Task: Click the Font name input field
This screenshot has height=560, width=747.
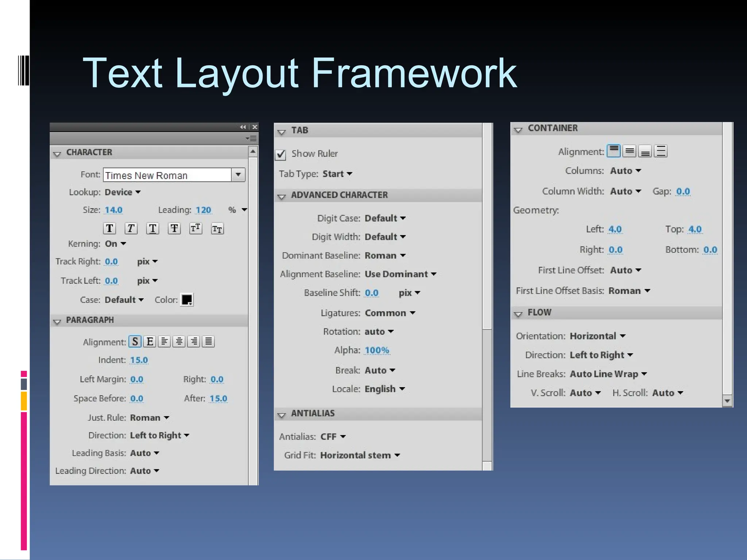Action: [167, 175]
